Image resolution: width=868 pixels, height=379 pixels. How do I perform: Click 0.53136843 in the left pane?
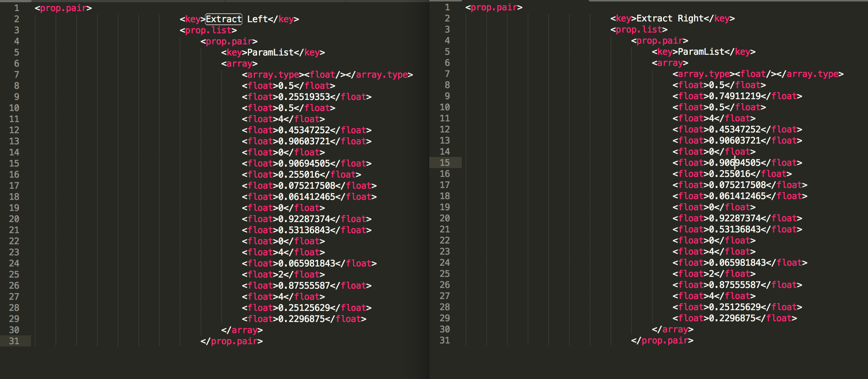pyautogui.click(x=304, y=230)
